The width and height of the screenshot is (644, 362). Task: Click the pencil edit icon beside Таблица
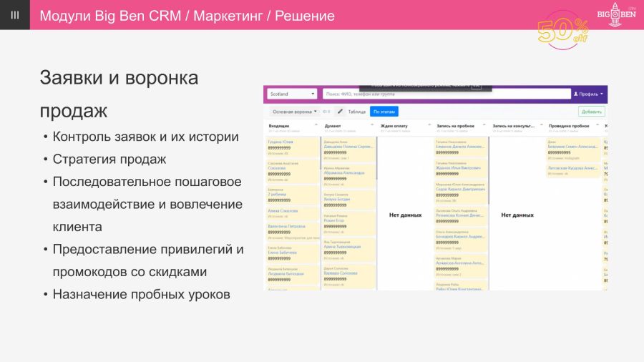coord(340,111)
